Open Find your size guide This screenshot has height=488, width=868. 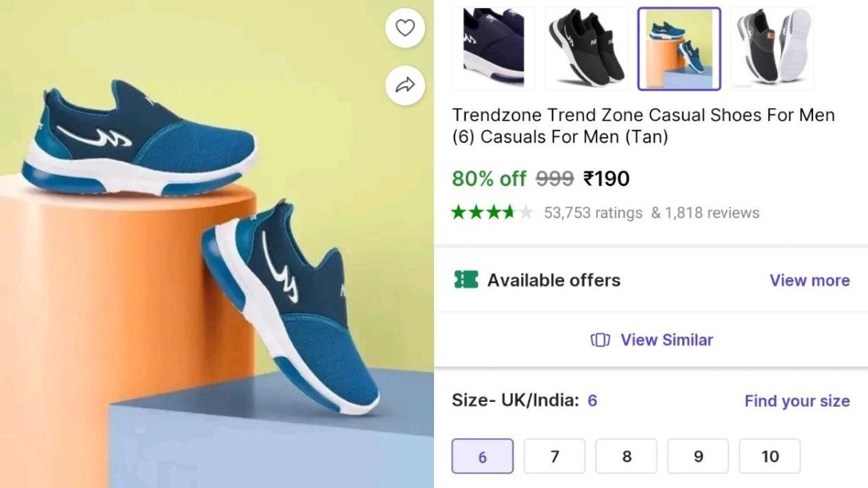point(796,400)
